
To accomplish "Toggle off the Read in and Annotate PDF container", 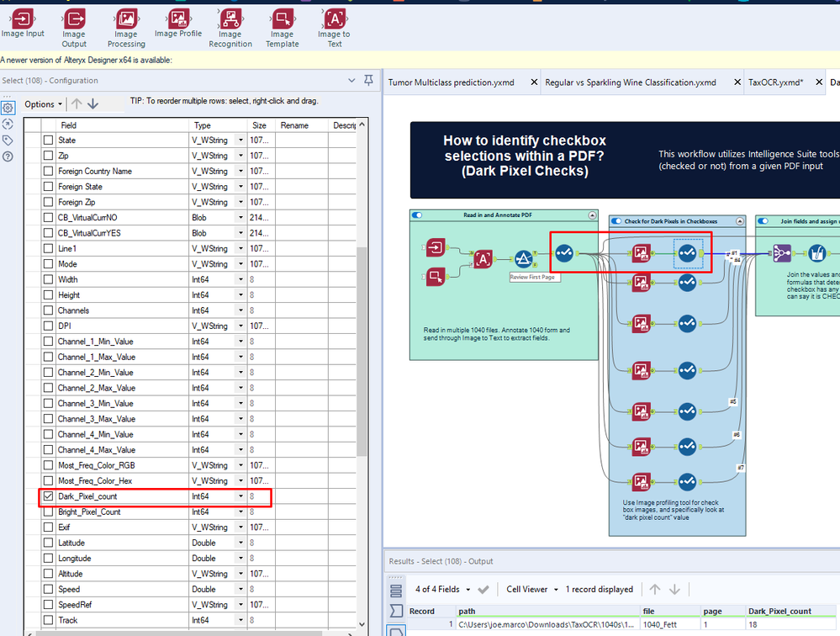I will point(417,215).
